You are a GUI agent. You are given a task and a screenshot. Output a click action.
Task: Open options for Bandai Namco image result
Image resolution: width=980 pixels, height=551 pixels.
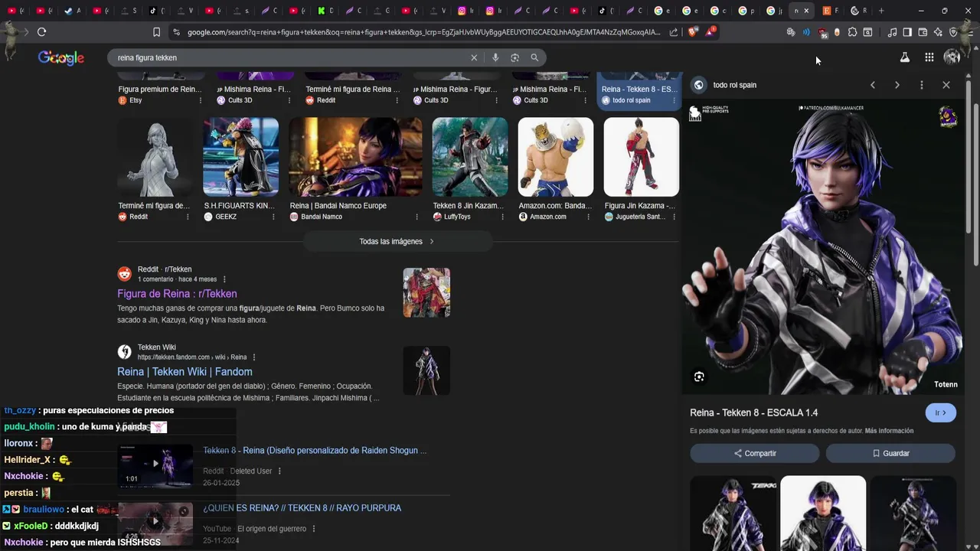416,217
